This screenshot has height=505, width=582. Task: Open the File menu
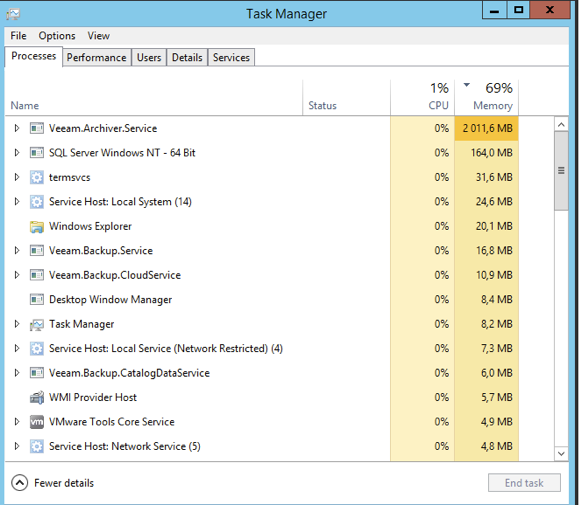(18, 36)
